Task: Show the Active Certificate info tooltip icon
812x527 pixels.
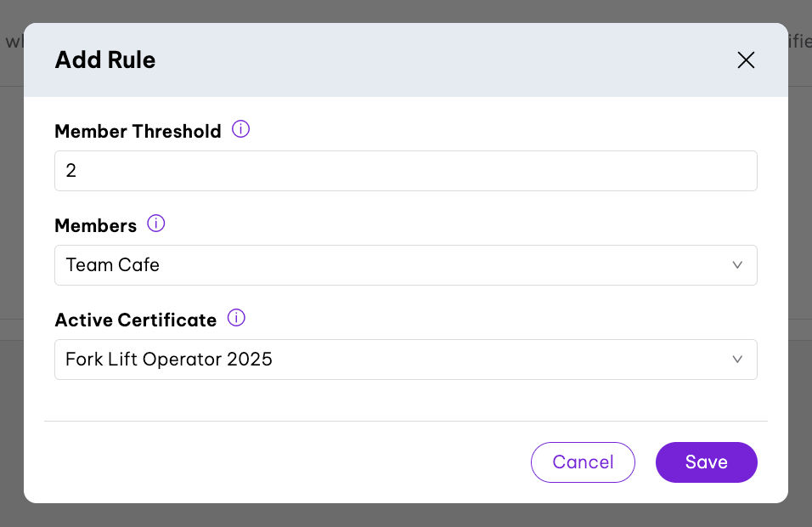Action: click(x=237, y=319)
